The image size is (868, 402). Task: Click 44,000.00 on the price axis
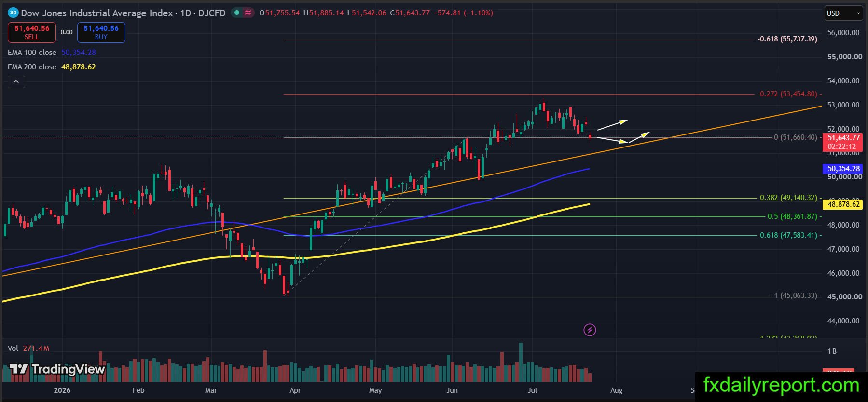click(843, 321)
